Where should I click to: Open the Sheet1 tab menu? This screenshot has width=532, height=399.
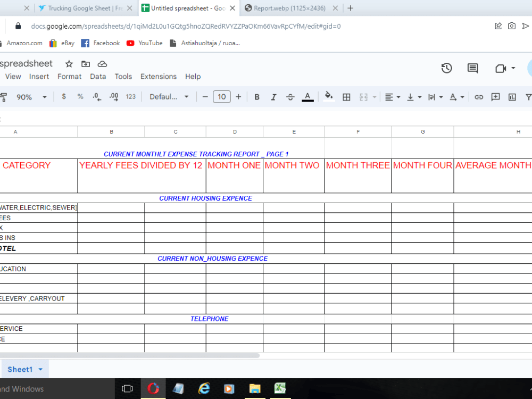pos(40,369)
